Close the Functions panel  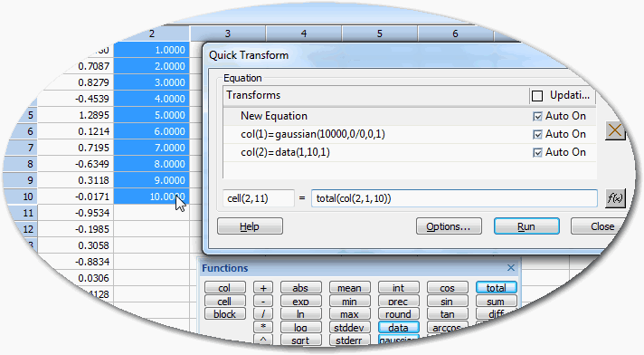tap(510, 268)
